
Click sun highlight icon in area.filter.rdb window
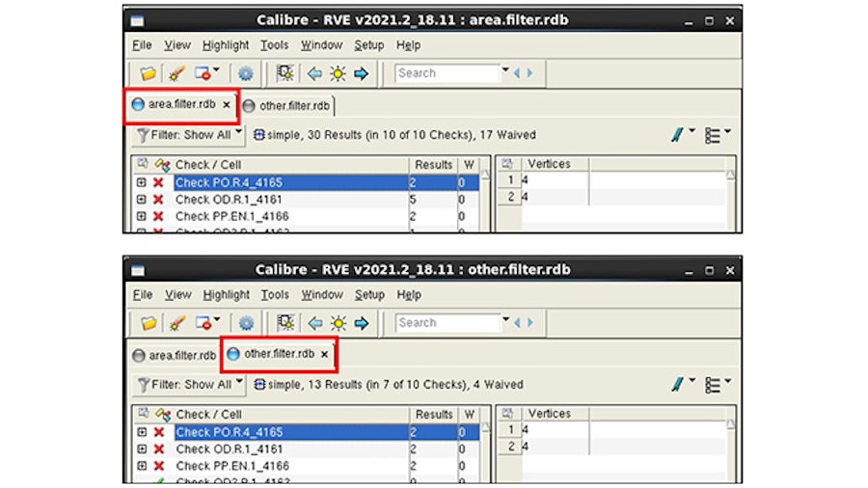coord(338,73)
